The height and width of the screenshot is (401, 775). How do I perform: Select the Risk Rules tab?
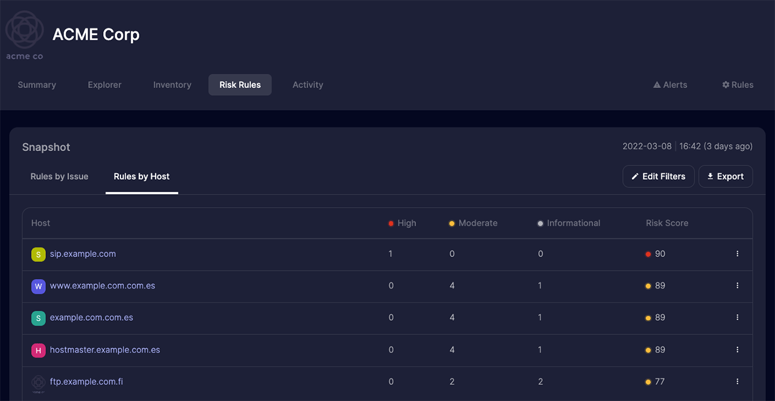point(240,85)
